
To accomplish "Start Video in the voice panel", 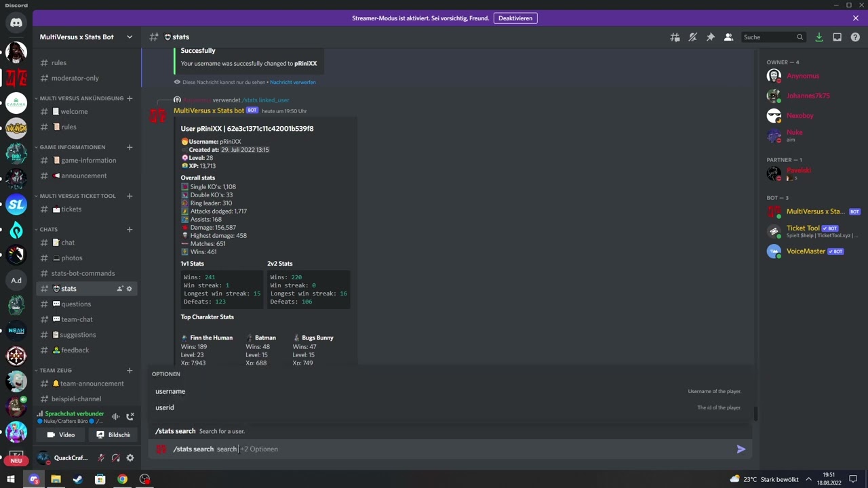I will click(x=60, y=434).
